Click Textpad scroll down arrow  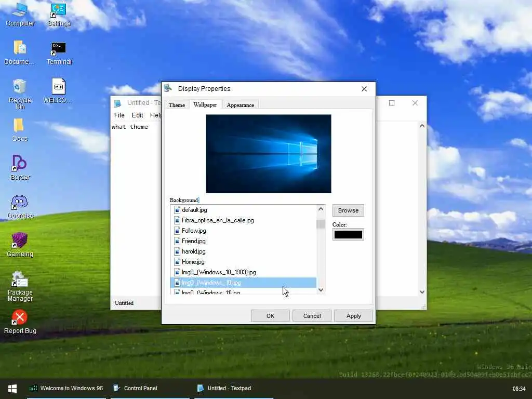pos(422,292)
